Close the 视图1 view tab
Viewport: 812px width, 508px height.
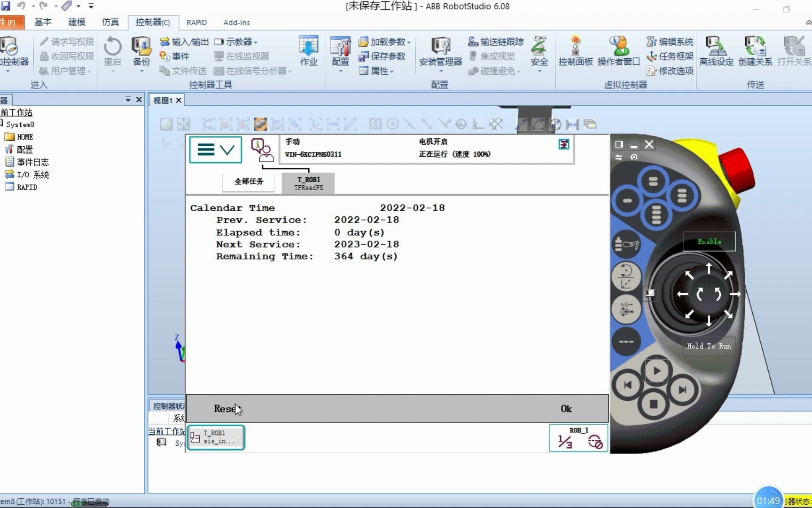179,100
